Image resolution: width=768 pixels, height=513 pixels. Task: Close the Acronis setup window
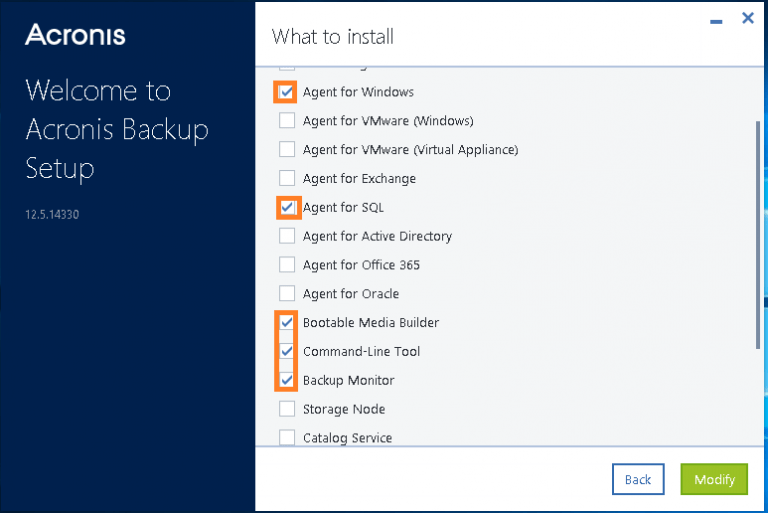tap(747, 19)
